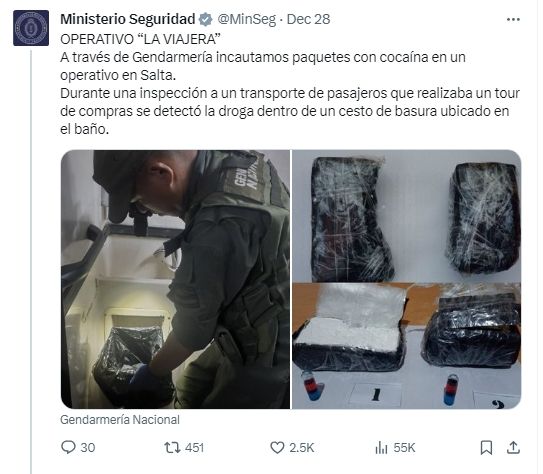Click the 55K views count

(404, 448)
